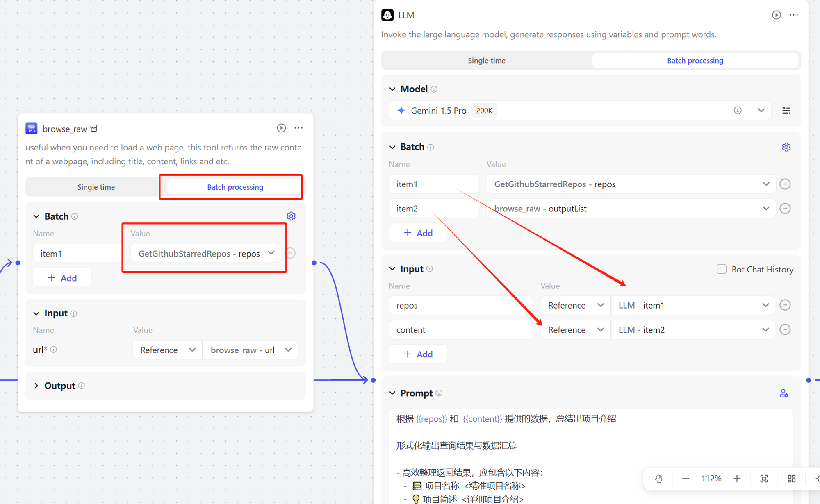Remove item2 batch row with minus icon

point(785,209)
